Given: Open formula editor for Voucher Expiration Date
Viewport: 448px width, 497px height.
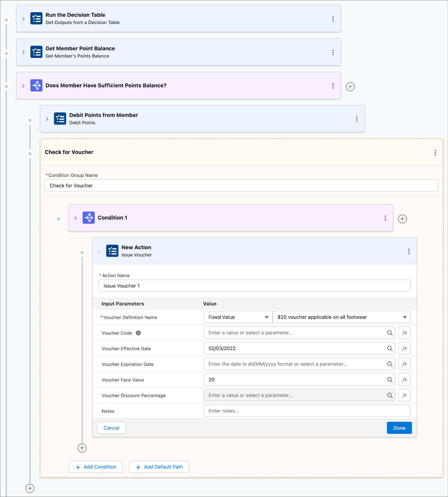Looking at the screenshot, I should (404, 364).
